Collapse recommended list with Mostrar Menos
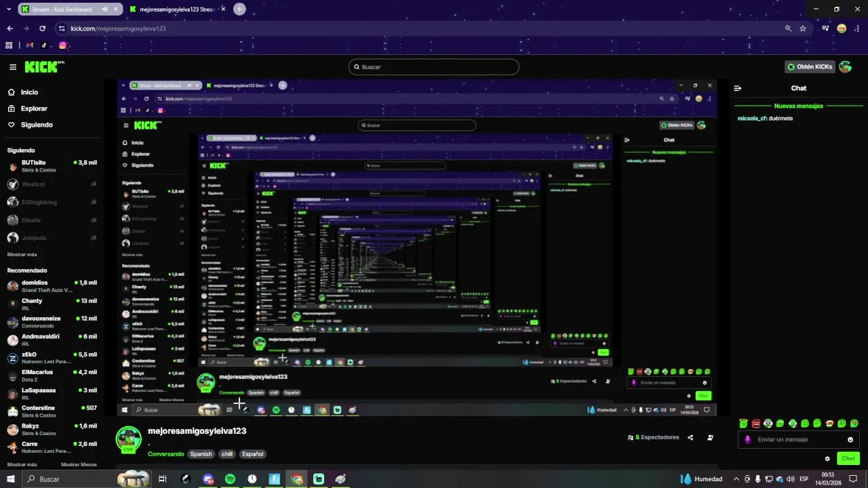This screenshot has height=488, width=868. click(79, 464)
